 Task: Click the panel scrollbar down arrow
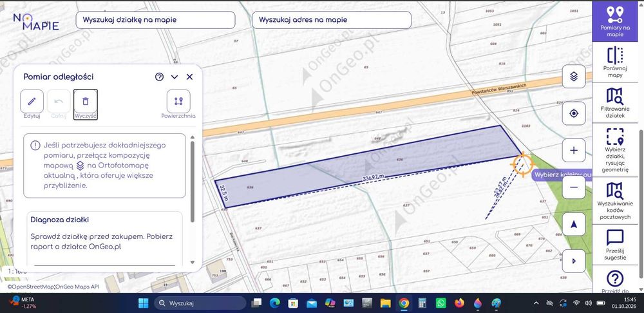(x=192, y=262)
